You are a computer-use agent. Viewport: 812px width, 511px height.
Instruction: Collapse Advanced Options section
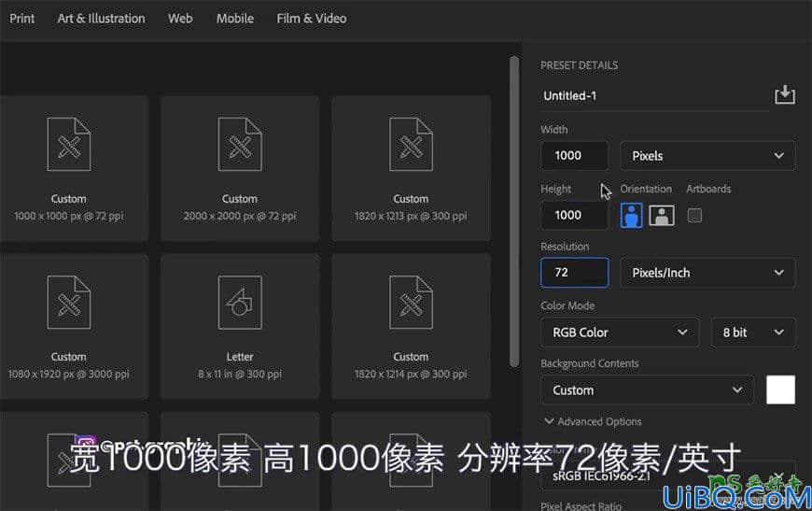click(593, 421)
